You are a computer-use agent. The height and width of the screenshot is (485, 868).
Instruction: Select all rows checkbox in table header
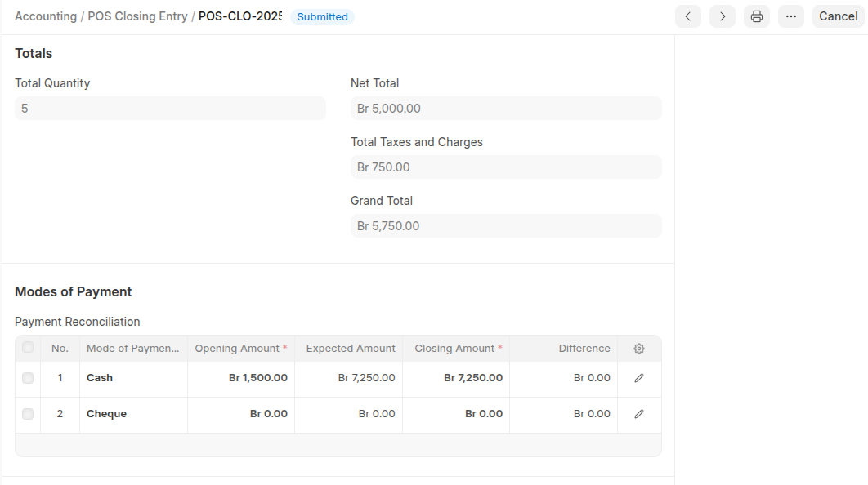pyautogui.click(x=28, y=348)
